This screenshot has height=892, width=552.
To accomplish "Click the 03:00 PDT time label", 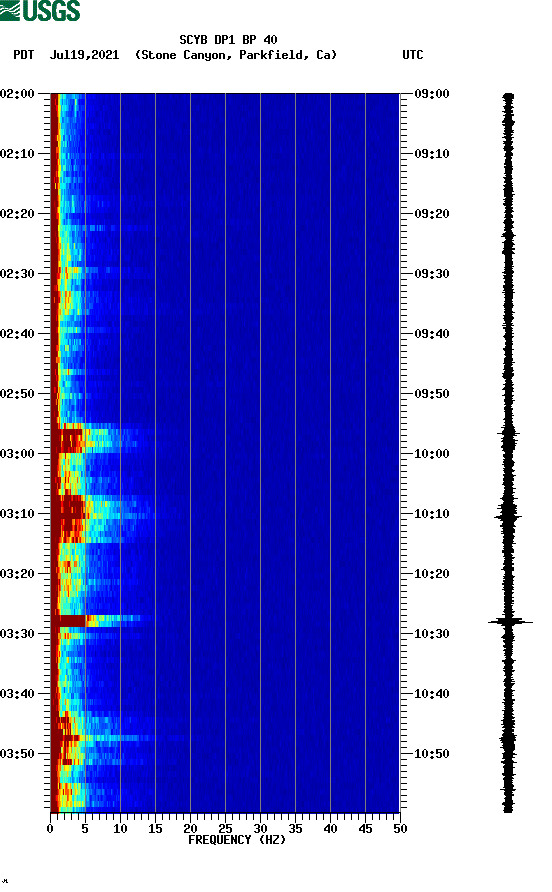I will pyautogui.click(x=17, y=453).
